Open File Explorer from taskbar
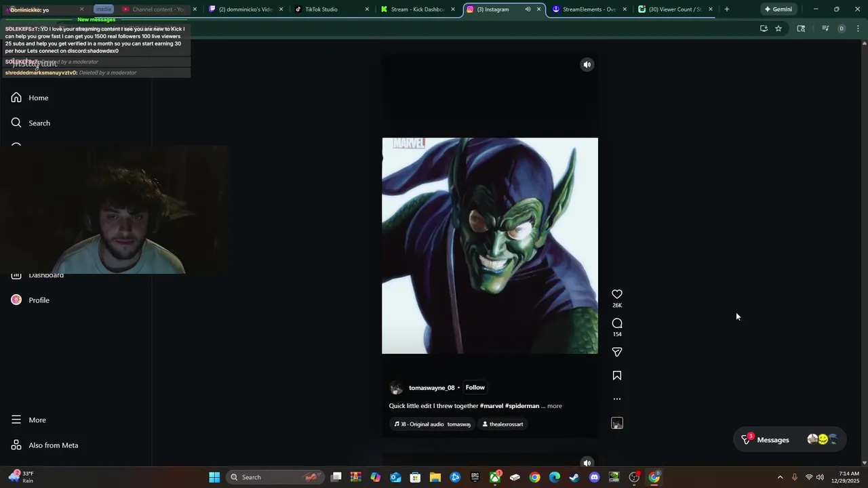Viewport: 868px width, 488px height. pyautogui.click(x=435, y=477)
